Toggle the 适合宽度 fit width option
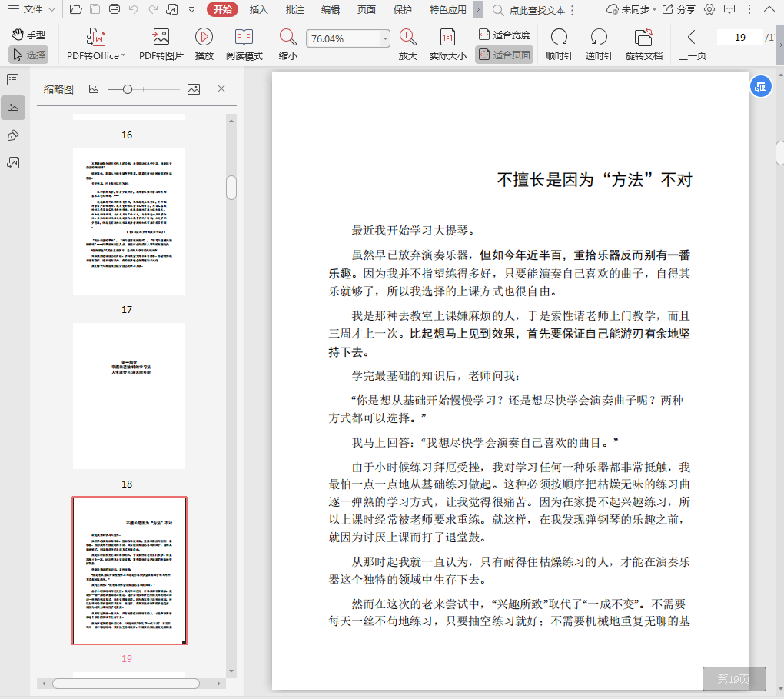Screen dimensions: 784x699 [x=504, y=35]
